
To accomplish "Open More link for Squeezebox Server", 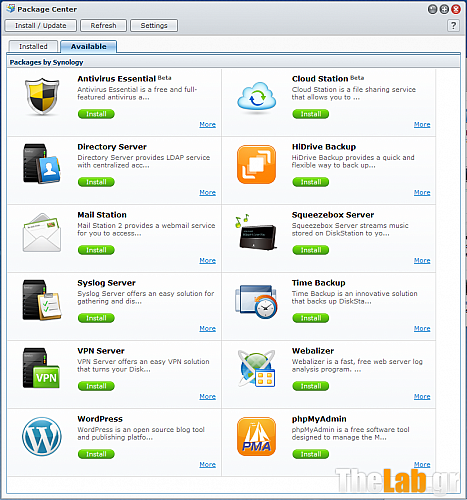I will point(422,260).
